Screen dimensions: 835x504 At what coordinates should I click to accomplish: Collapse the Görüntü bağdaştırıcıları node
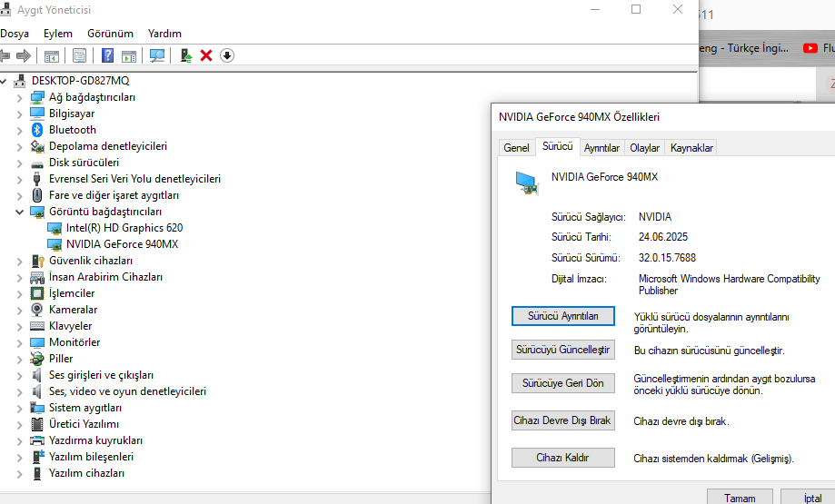[19, 212]
